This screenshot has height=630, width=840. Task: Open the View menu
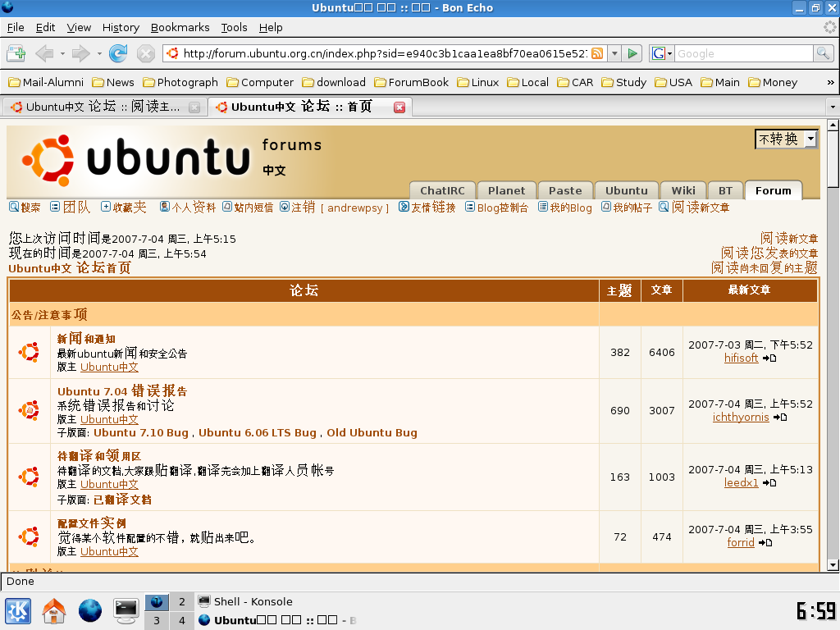pos(79,27)
